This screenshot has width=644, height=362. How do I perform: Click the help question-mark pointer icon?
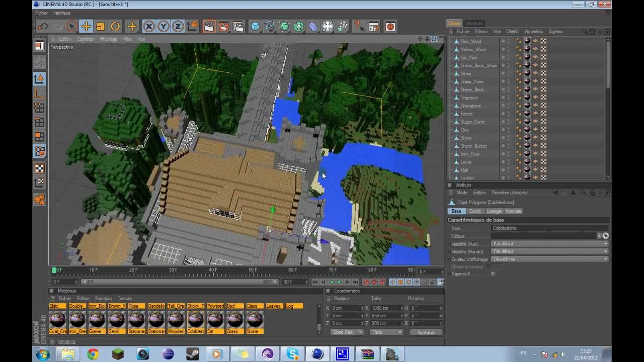[359, 27]
